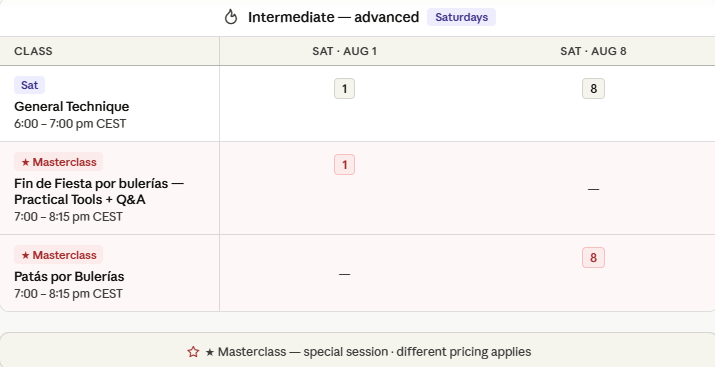
Task: Click the CLASS column header
Action: (33, 51)
